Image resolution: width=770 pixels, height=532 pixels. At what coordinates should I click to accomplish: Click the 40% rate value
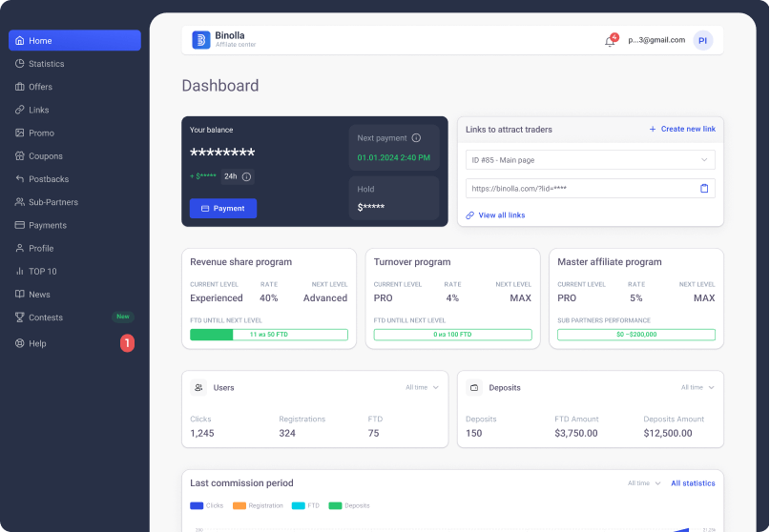(269, 297)
